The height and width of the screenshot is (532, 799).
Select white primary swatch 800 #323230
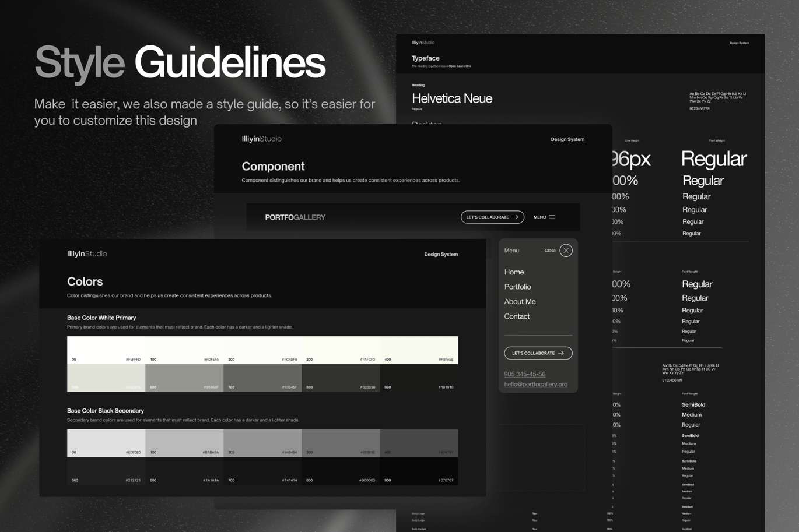[341, 378]
